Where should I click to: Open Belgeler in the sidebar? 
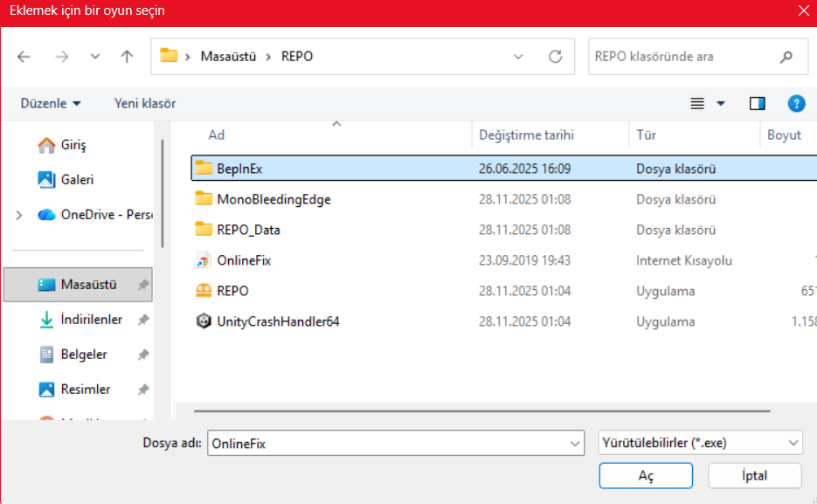73,354
